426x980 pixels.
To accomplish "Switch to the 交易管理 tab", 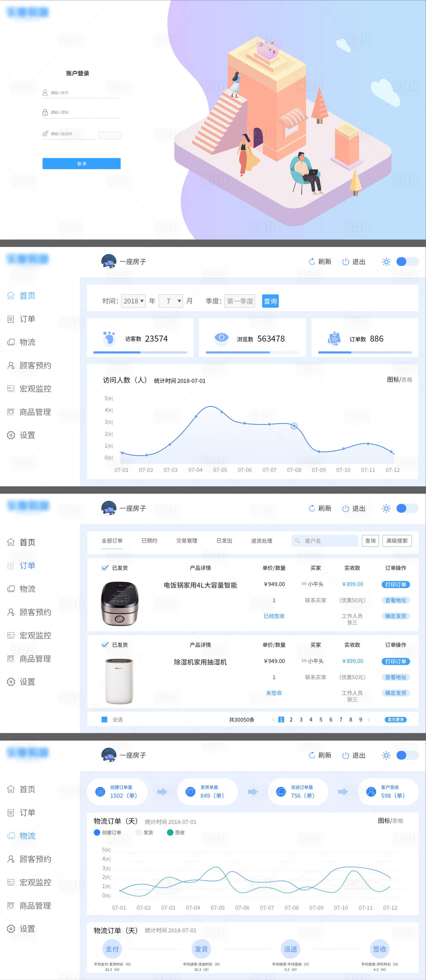I will (186, 540).
